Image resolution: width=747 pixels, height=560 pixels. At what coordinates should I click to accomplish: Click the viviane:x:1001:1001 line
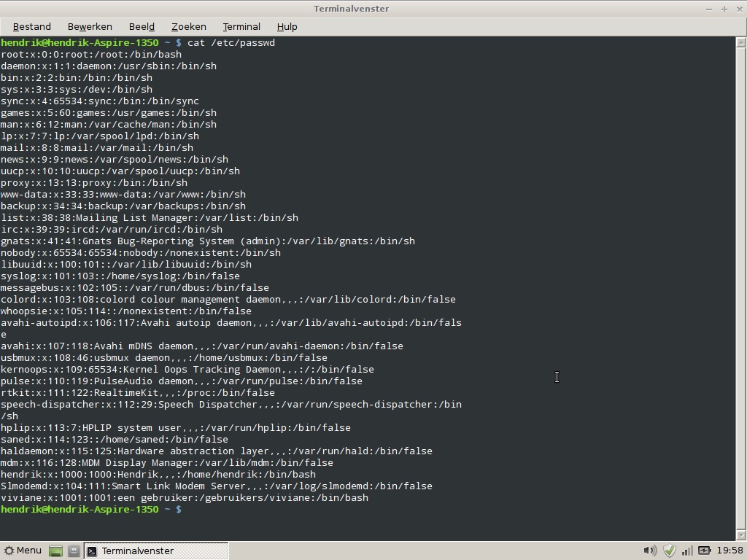click(x=185, y=497)
